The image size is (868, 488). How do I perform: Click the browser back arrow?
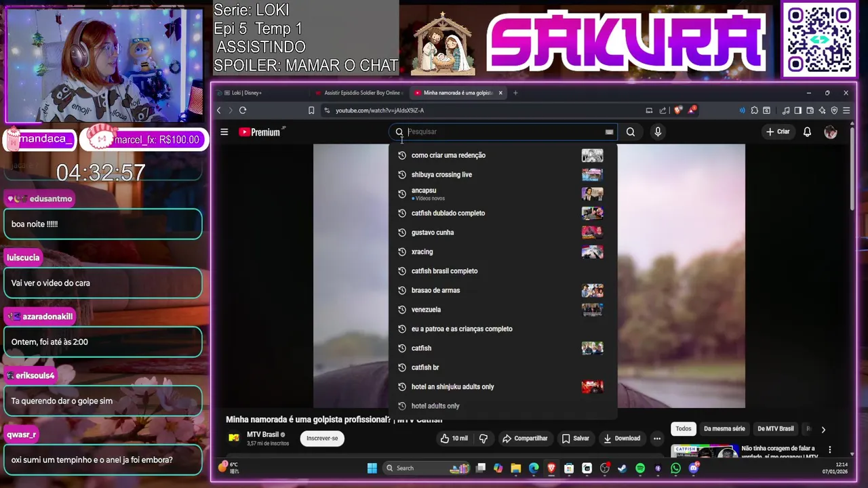tap(218, 110)
